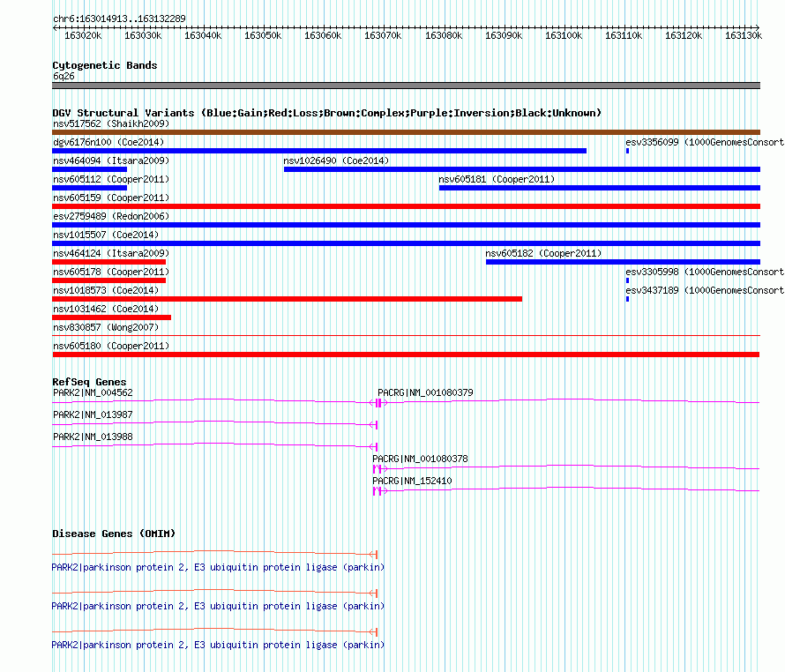Click the brown nsv517562 complex variant bar
Image resolution: width=785 pixels, height=672 pixels.
pos(406,132)
